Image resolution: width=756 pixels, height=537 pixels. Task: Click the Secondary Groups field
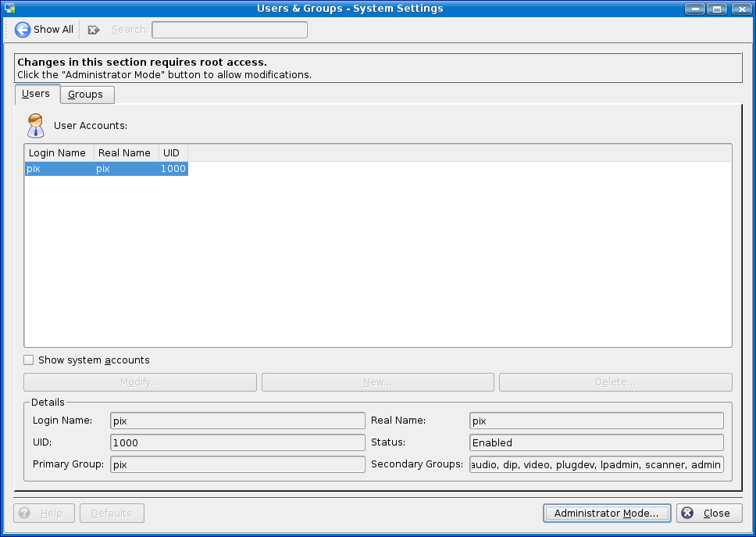click(x=596, y=465)
